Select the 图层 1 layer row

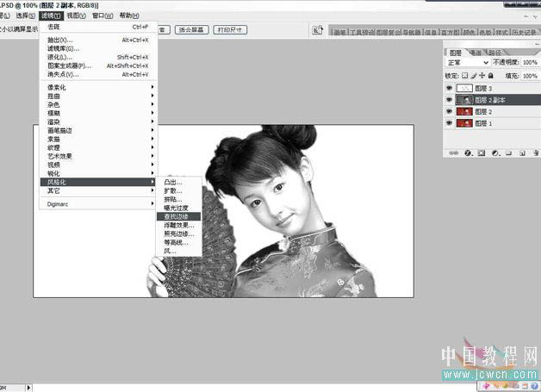pos(492,123)
